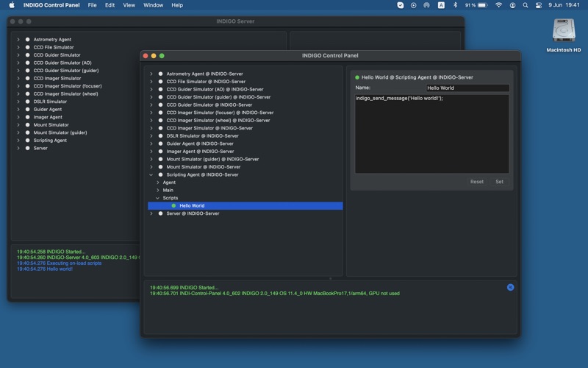Expand the Main group under Scripting Agent
Image resolution: width=588 pixels, height=368 pixels.
pyautogui.click(x=157, y=190)
